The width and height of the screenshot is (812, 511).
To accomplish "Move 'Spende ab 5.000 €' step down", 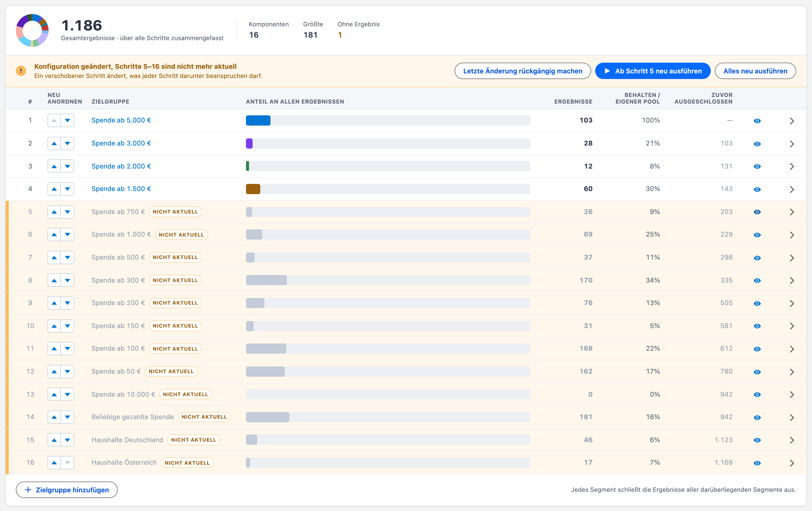I will [67, 120].
